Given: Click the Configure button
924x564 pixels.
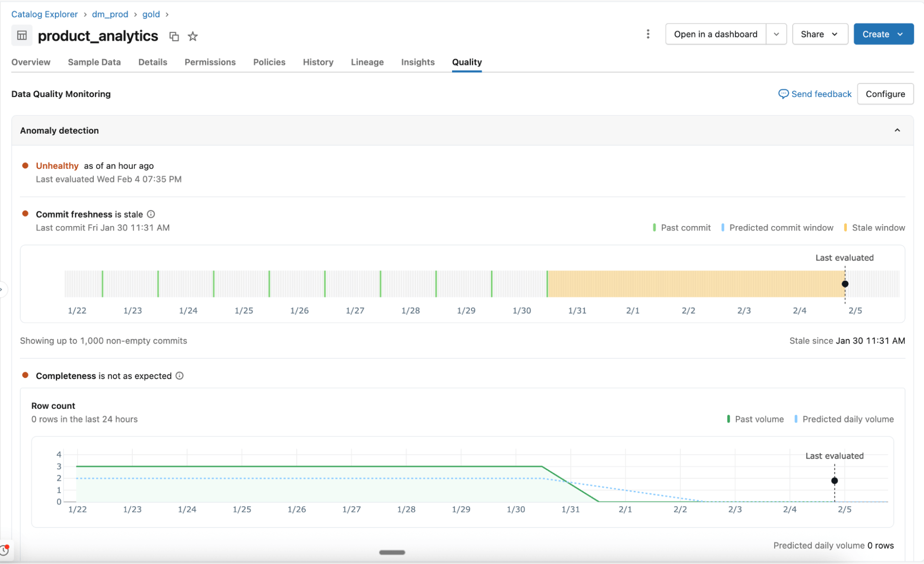Looking at the screenshot, I should tap(885, 94).
